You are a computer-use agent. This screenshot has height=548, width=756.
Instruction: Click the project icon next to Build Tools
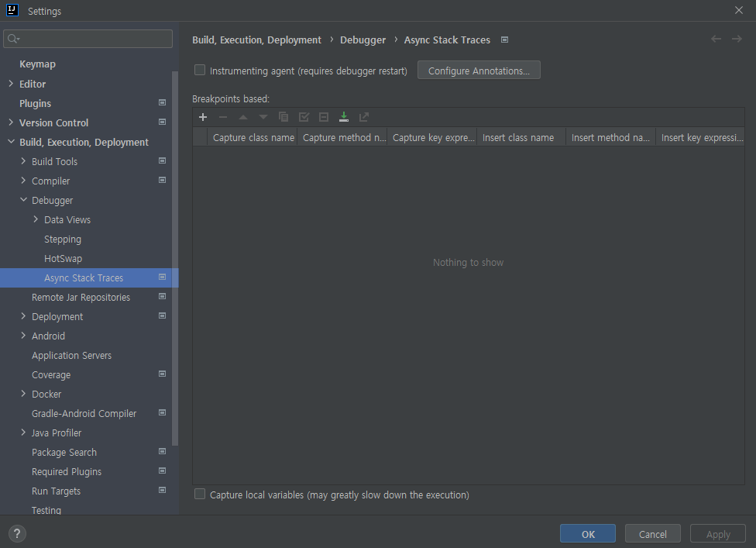coord(163,160)
